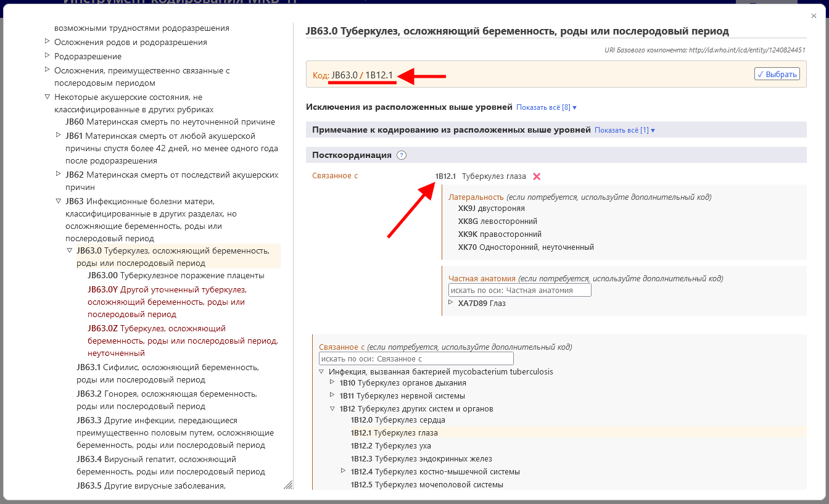
Task: Collapse Инфекция, вызванная mycobacterium tuberculosis node
Action: [321, 371]
